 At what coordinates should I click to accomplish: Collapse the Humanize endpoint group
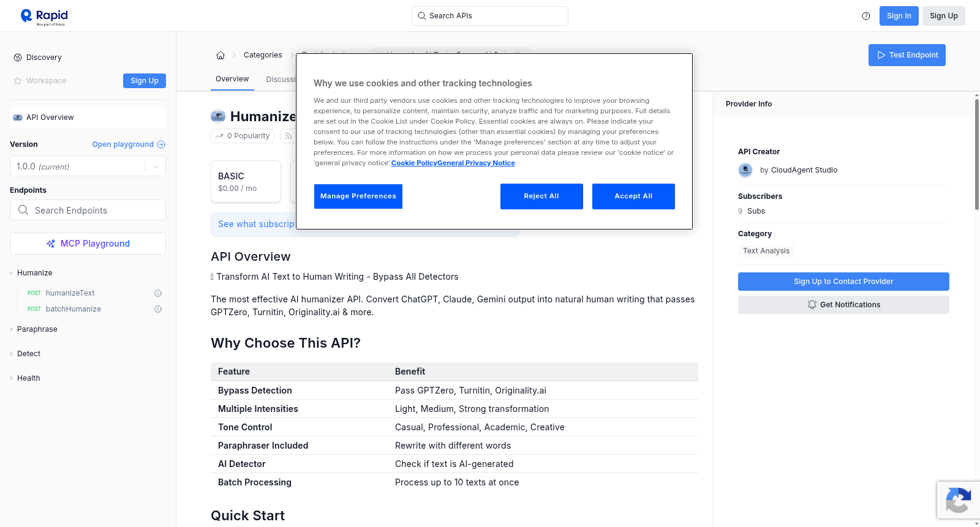point(11,273)
